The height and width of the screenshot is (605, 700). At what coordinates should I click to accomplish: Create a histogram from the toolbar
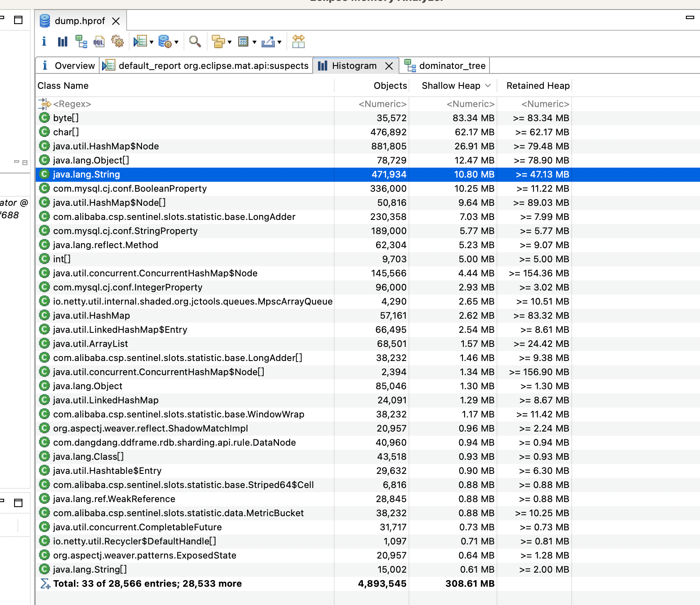click(62, 41)
